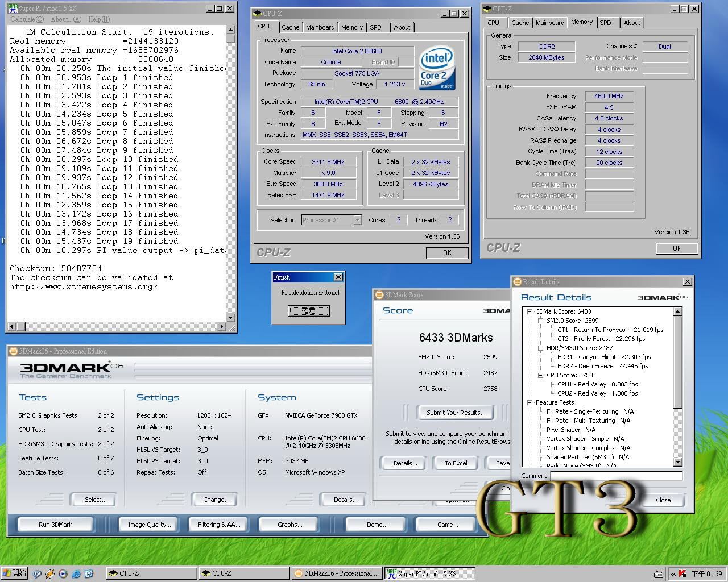Collapse the HDR/SM3.0 Score: 2487 node
Image resolution: width=728 pixels, height=582 pixels.
coord(541,348)
